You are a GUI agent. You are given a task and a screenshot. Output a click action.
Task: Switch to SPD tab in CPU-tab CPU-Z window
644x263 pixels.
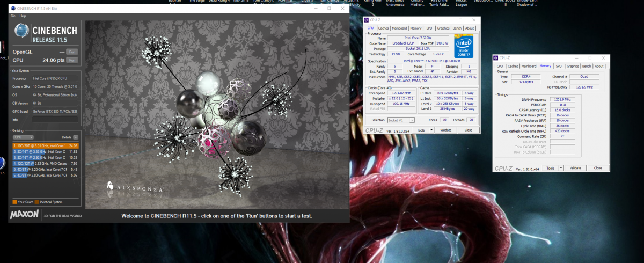click(x=429, y=28)
